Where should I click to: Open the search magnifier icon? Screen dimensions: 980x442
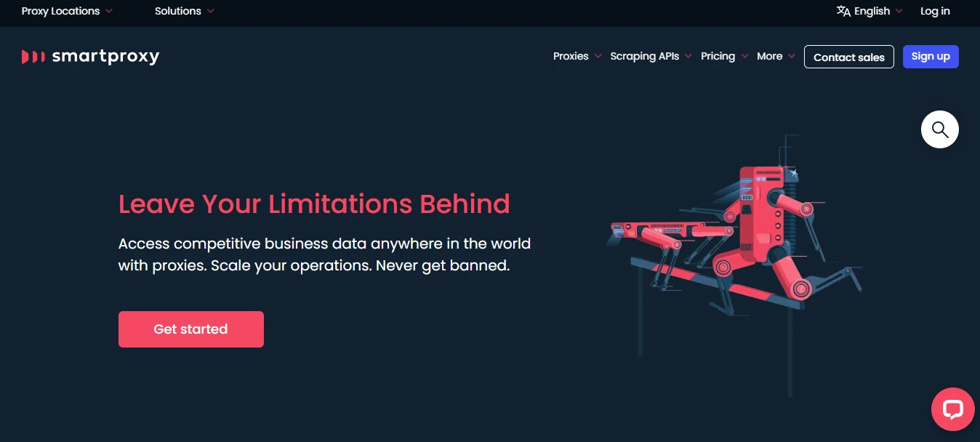[940, 129]
